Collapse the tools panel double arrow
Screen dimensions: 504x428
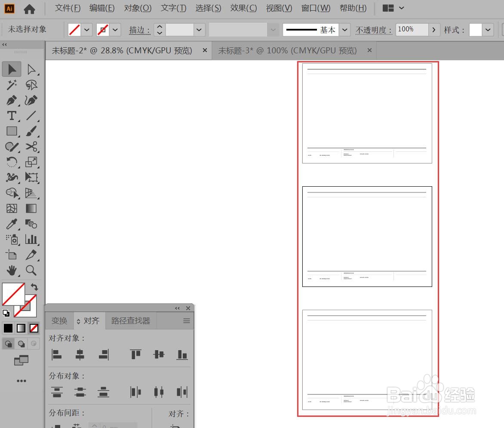coord(4,45)
